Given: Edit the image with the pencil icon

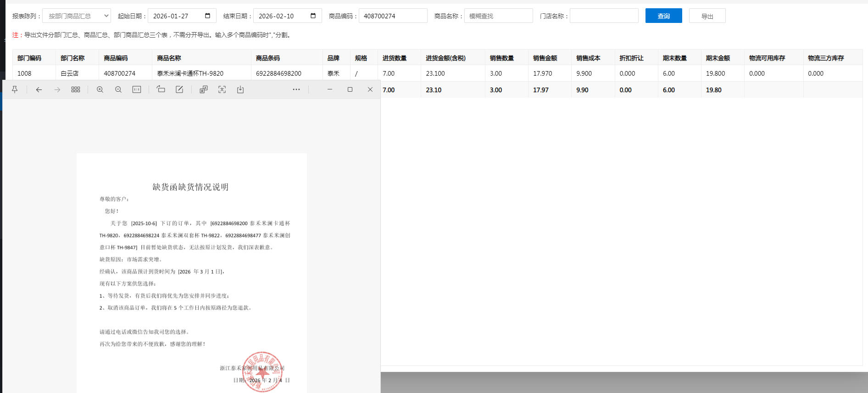Looking at the screenshot, I should pyautogui.click(x=179, y=89).
